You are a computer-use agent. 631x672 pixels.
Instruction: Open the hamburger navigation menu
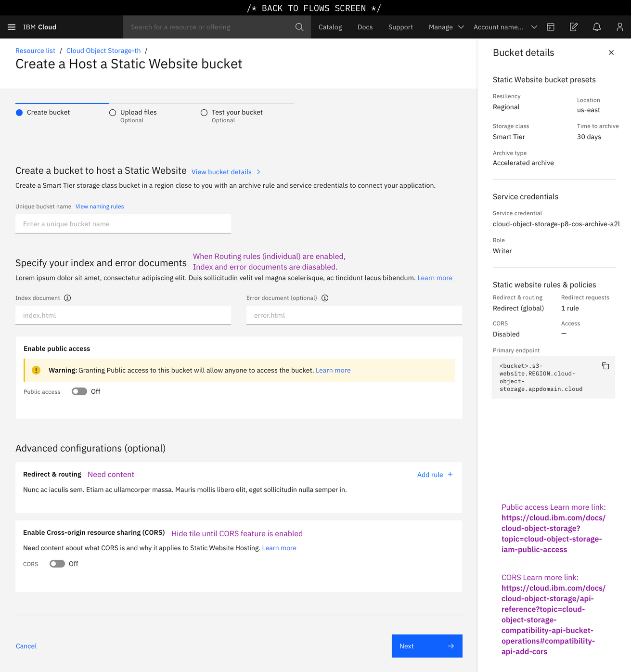[x=12, y=27]
